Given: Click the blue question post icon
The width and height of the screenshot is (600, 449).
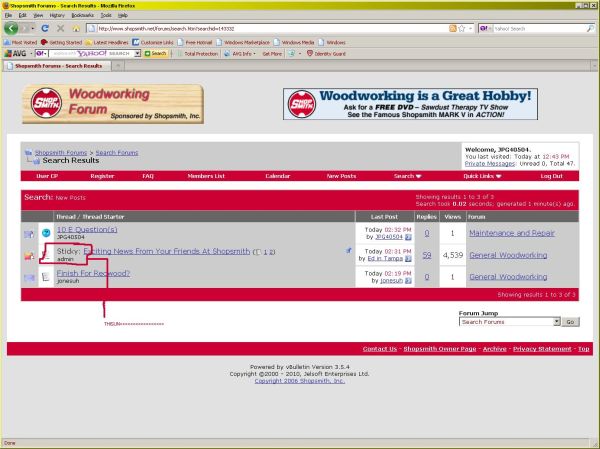Looking at the screenshot, I should click(46, 233).
